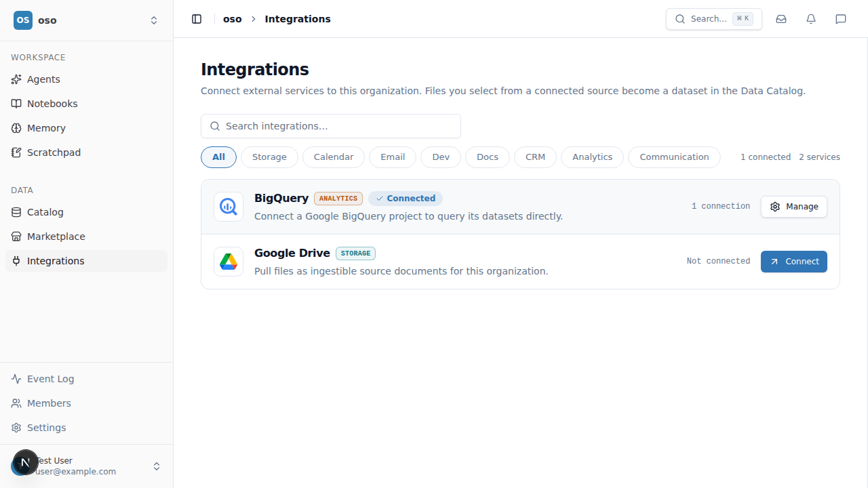Filter integrations by Docs

tap(488, 157)
